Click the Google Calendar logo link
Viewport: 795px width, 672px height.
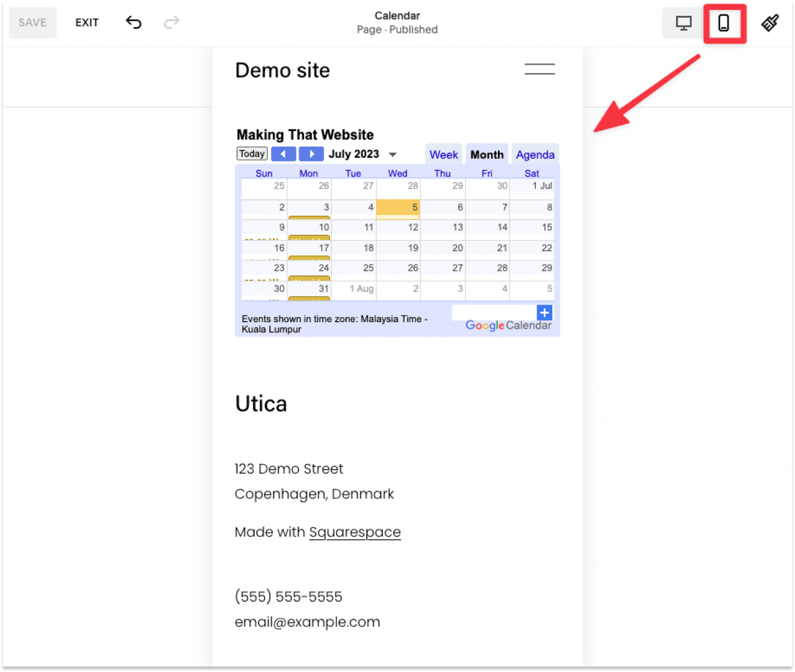(508, 325)
